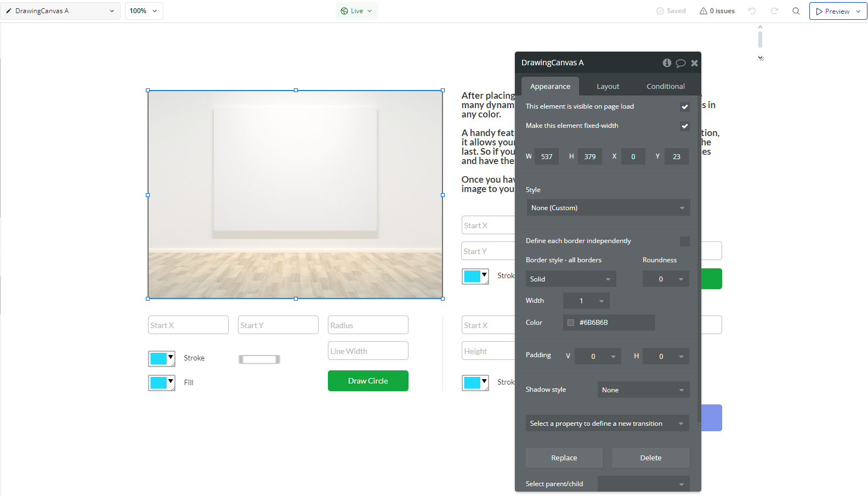The height and width of the screenshot is (496, 868).
Task: Click the Radius input field
Action: pyautogui.click(x=368, y=325)
